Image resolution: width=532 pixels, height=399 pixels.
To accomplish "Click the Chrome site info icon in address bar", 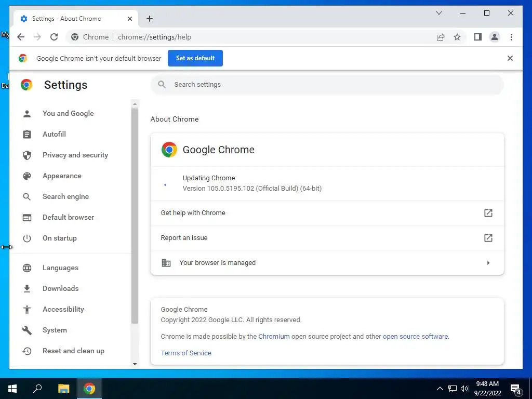I will [75, 37].
